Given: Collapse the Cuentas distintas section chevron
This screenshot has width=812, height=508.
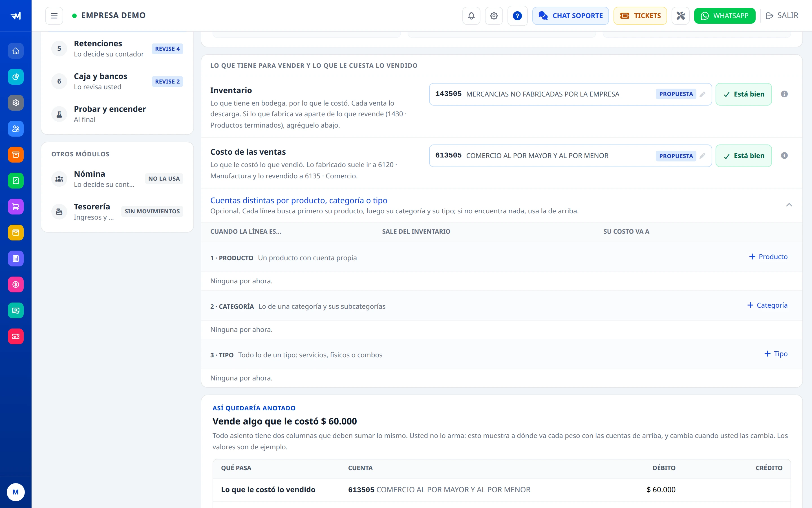Looking at the screenshot, I should pos(789,205).
